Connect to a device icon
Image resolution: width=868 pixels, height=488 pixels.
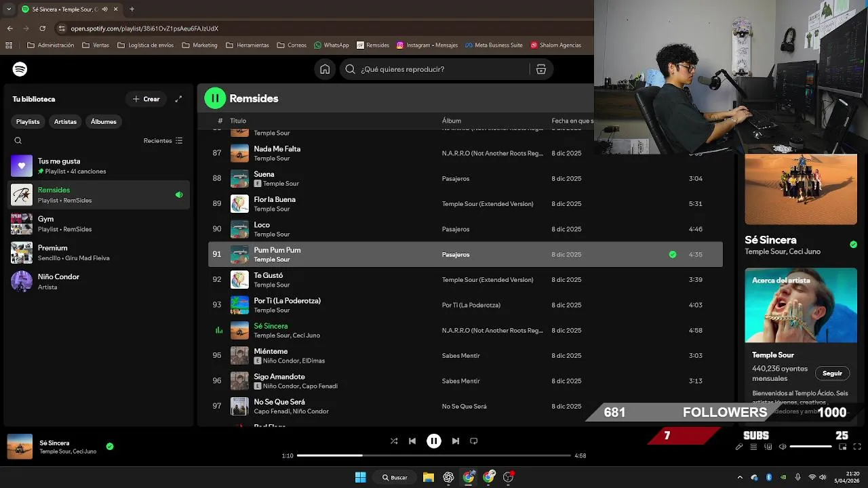coord(768,447)
